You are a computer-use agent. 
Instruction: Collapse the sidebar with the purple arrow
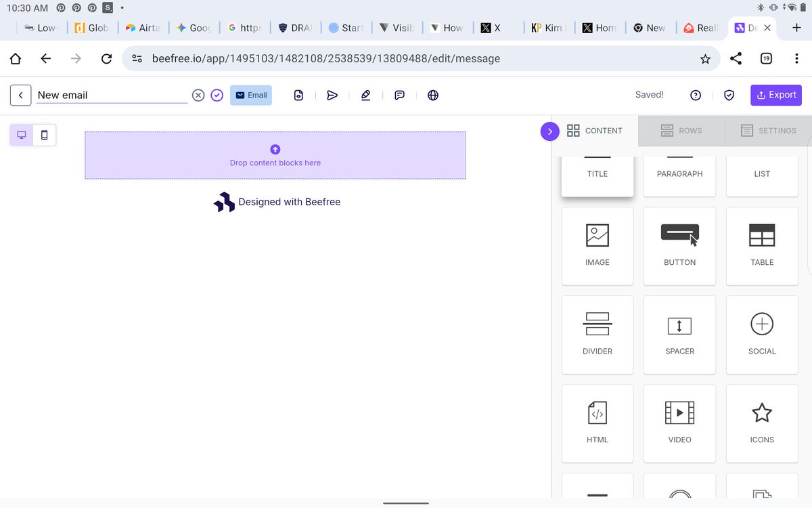(550, 131)
